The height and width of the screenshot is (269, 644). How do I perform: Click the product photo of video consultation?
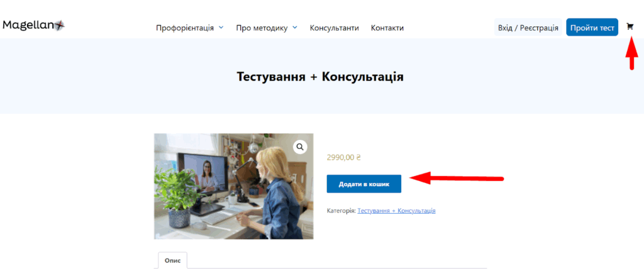(233, 186)
